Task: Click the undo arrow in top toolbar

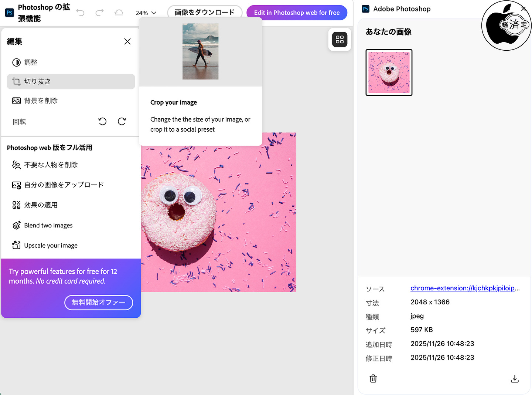Action: (x=80, y=13)
